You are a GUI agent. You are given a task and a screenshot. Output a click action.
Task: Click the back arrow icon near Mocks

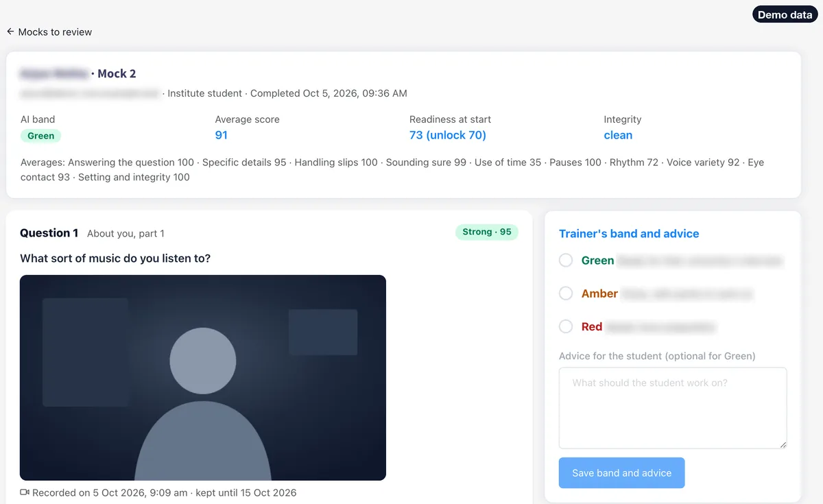point(10,32)
